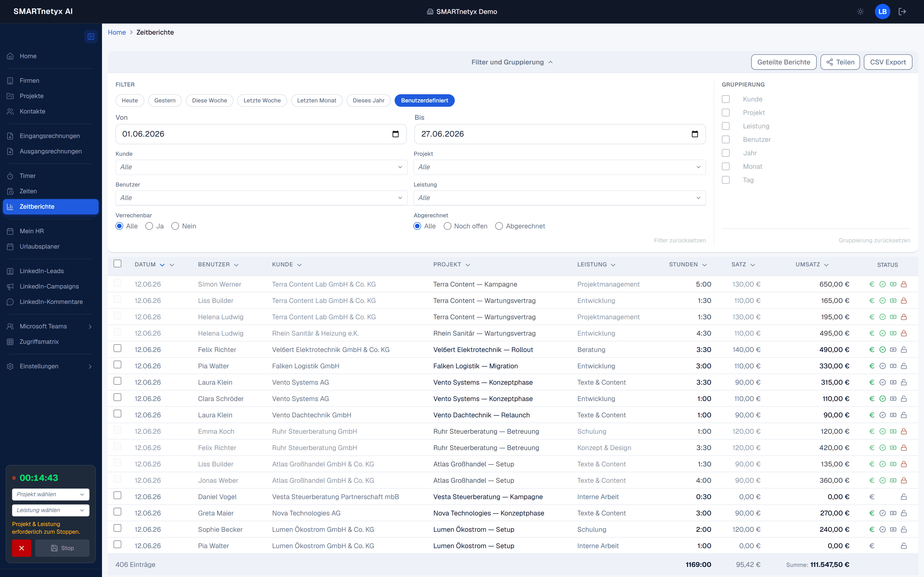Open the Kunde filter dropdown

coord(261,167)
